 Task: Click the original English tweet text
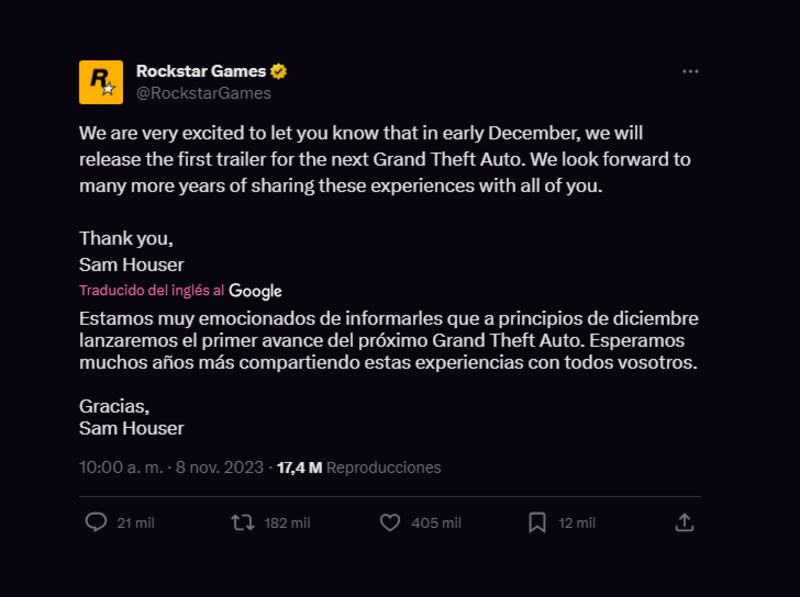click(x=384, y=159)
